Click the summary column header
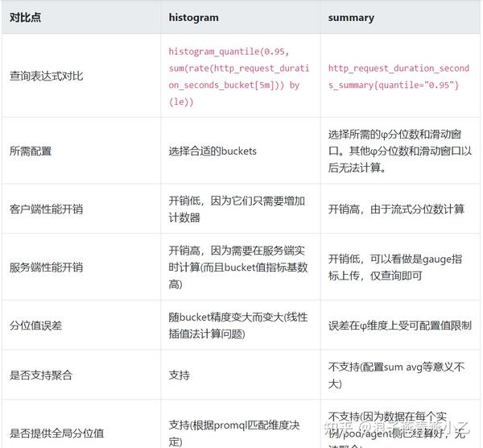The width and height of the screenshot is (483, 448). coord(351,17)
